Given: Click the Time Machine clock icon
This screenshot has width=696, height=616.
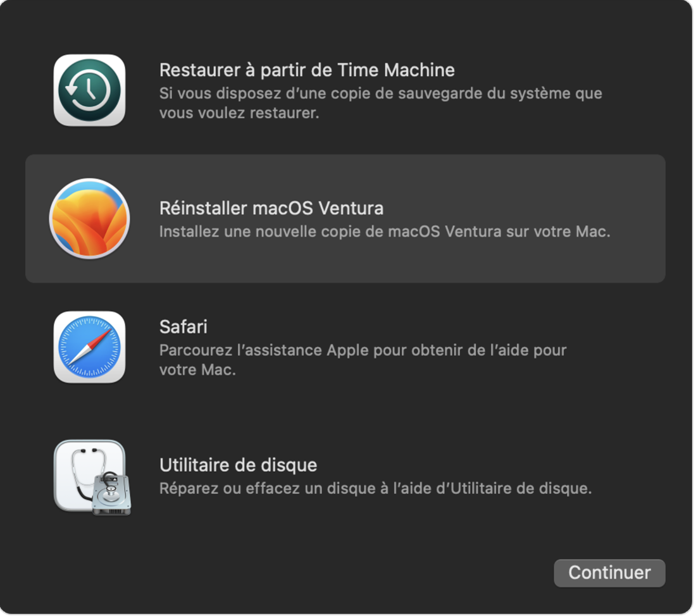Looking at the screenshot, I should click(89, 90).
